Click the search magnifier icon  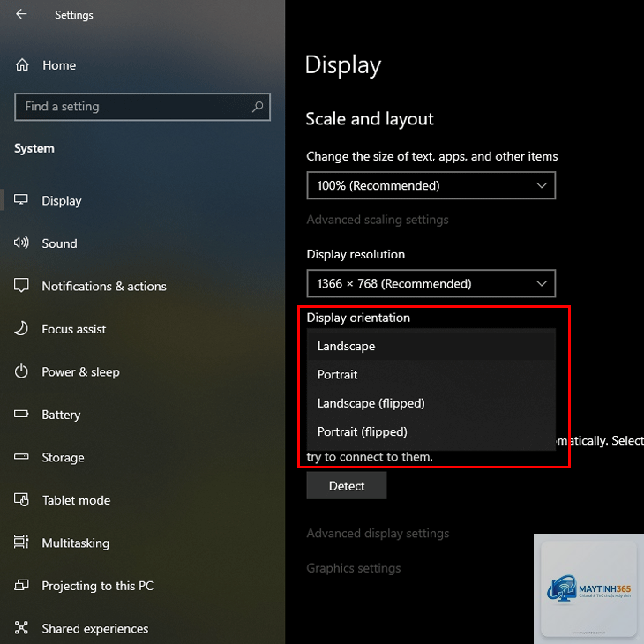pos(258,107)
